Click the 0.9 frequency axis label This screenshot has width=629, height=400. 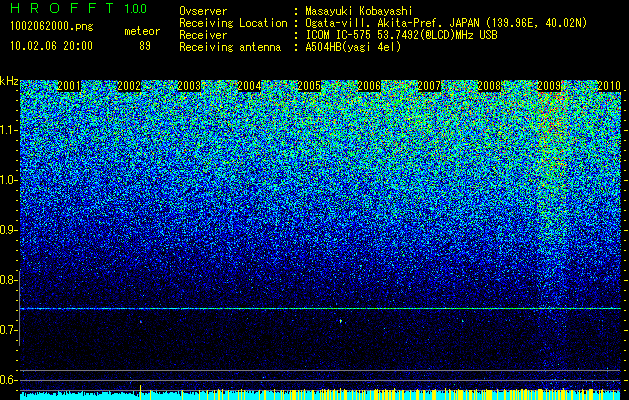tap(8, 230)
